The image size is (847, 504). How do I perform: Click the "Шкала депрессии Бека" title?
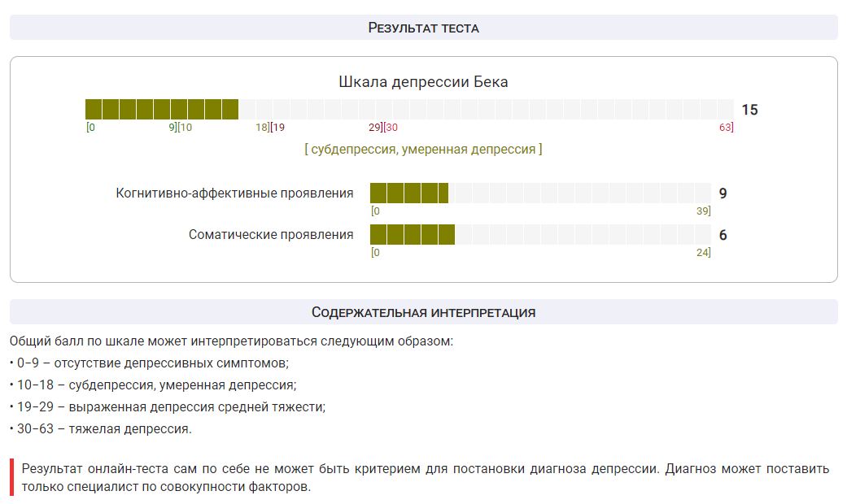(423, 82)
